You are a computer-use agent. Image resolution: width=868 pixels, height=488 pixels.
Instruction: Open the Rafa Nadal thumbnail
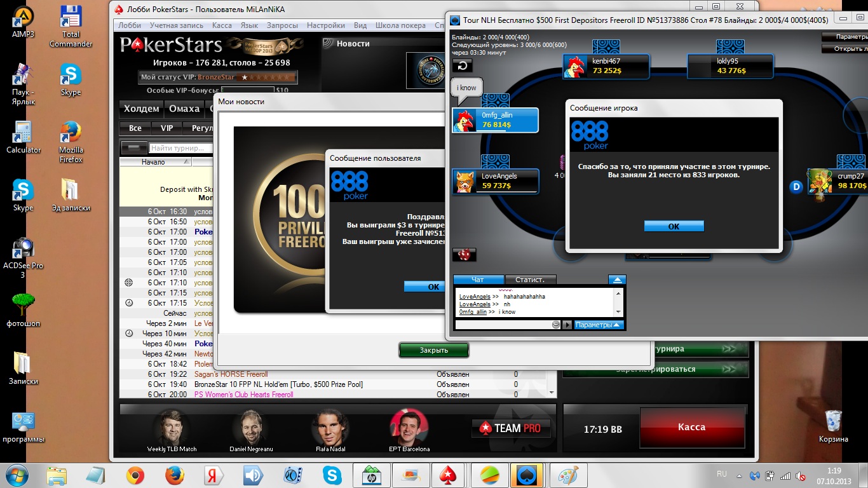(x=330, y=430)
